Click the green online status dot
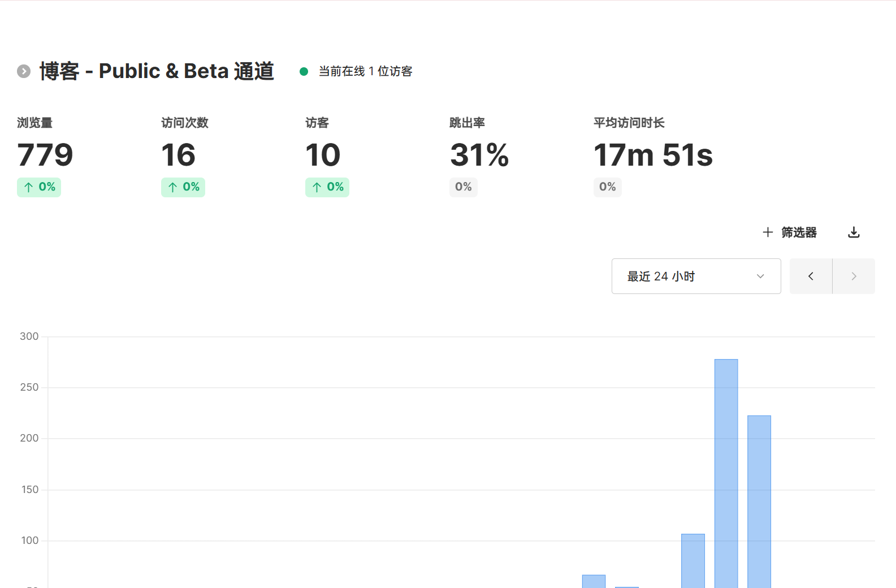896x588 pixels. (x=304, y=71)
